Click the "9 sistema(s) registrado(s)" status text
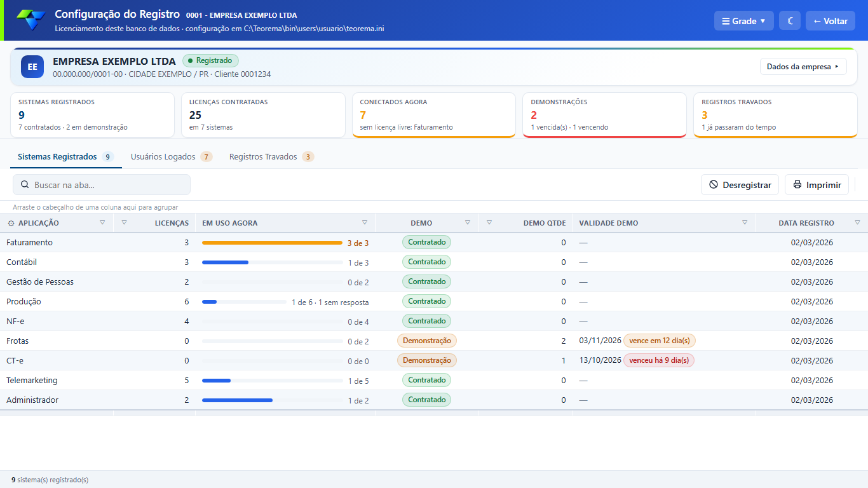 (x=50, y=480)
